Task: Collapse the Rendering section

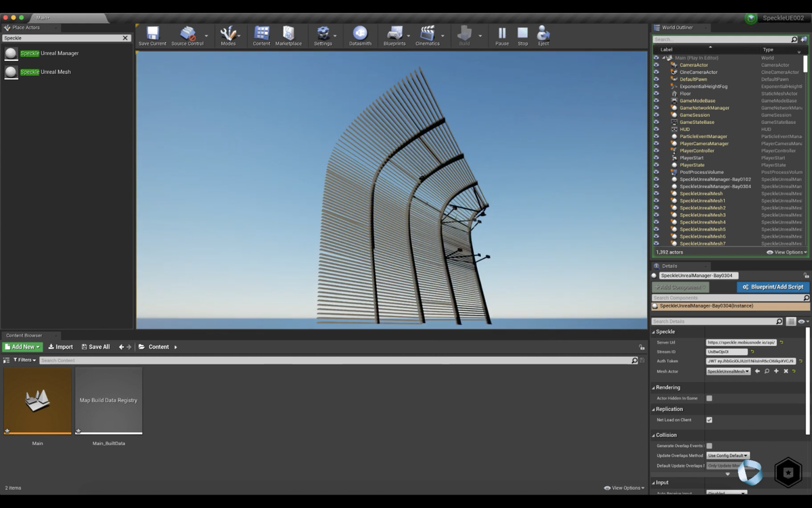Action: coord(654,387)
